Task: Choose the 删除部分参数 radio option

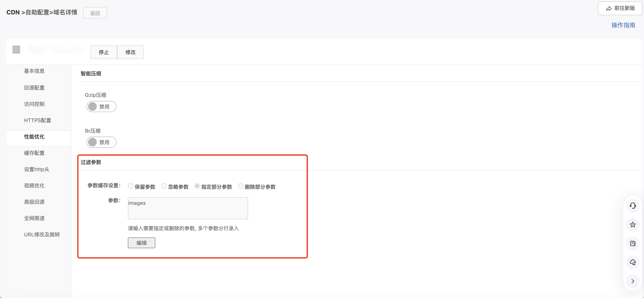Action: (240, 186)
